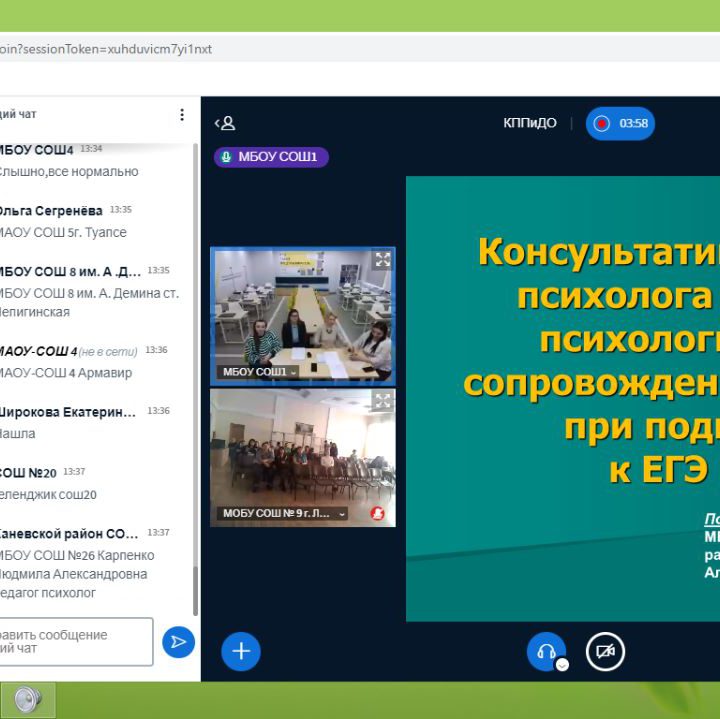The height and width of the screenshot is (719, 720).
Task: Click the chat panel vertical scrollbar
Action: pos(195,380)
